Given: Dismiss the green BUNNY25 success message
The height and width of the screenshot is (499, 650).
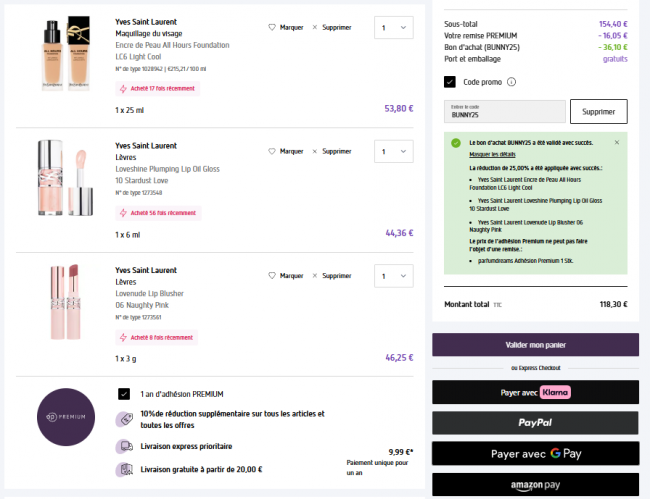Looking at the screenshot, I should point(616,143).
